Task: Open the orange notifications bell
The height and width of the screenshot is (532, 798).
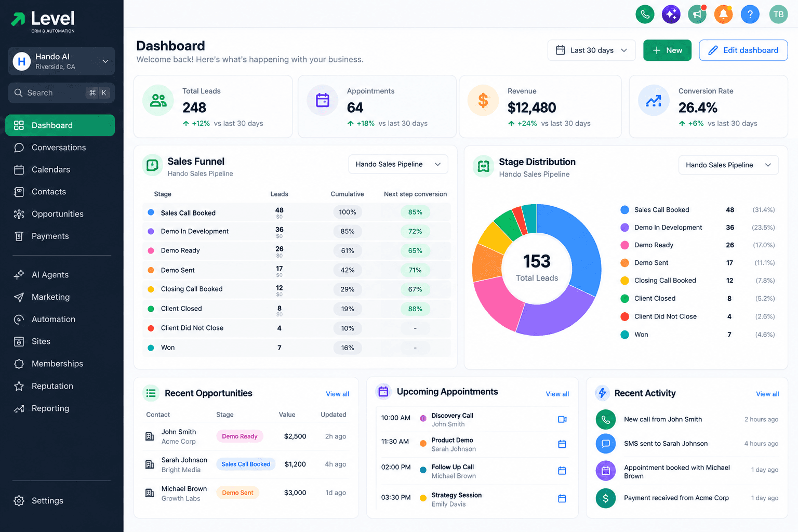Action: 723,14
